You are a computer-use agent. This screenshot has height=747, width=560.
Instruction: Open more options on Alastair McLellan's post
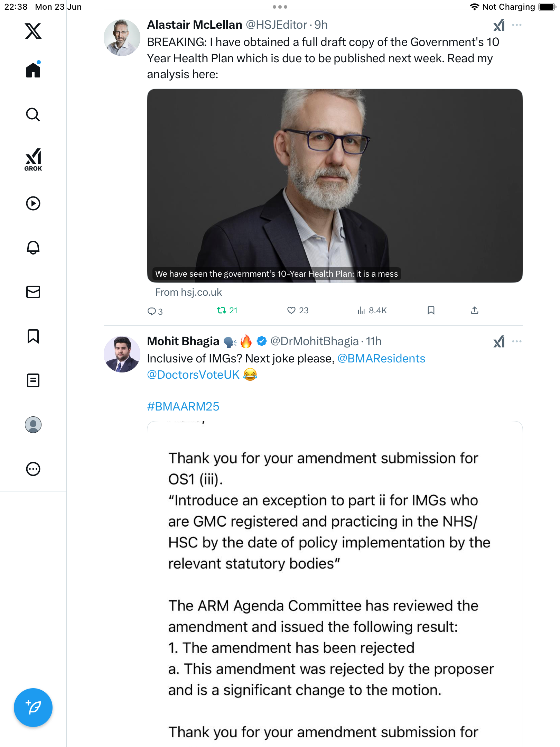(517, 25)
